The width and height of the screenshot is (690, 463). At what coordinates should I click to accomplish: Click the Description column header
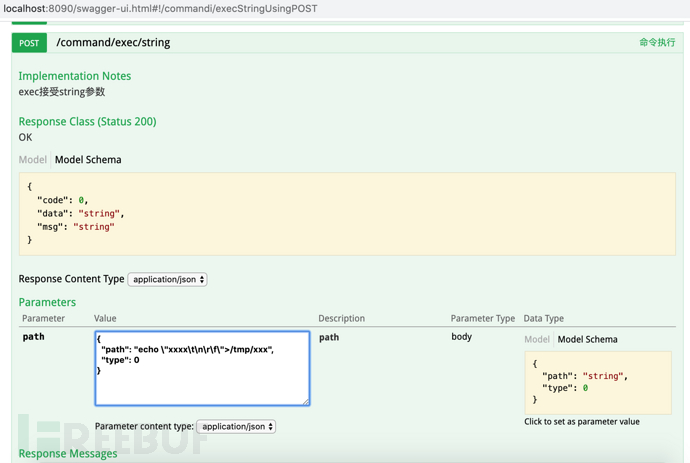341,318
